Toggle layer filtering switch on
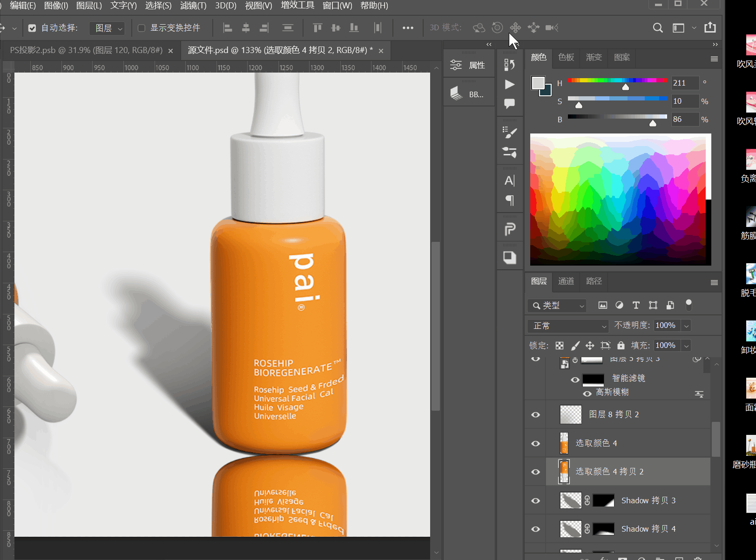This screenshot has height=560, width=756. pyautogui.click(x=688, y=305)
